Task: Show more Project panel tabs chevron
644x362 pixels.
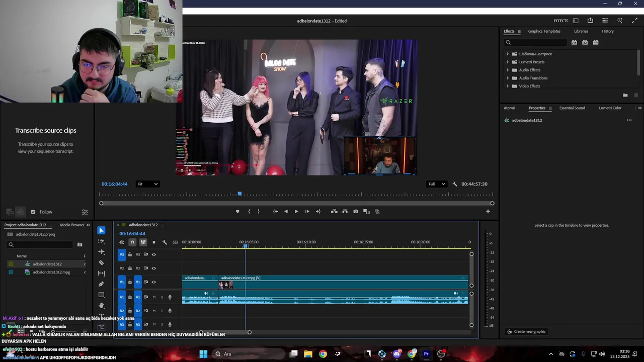Action: click(88, 225)
